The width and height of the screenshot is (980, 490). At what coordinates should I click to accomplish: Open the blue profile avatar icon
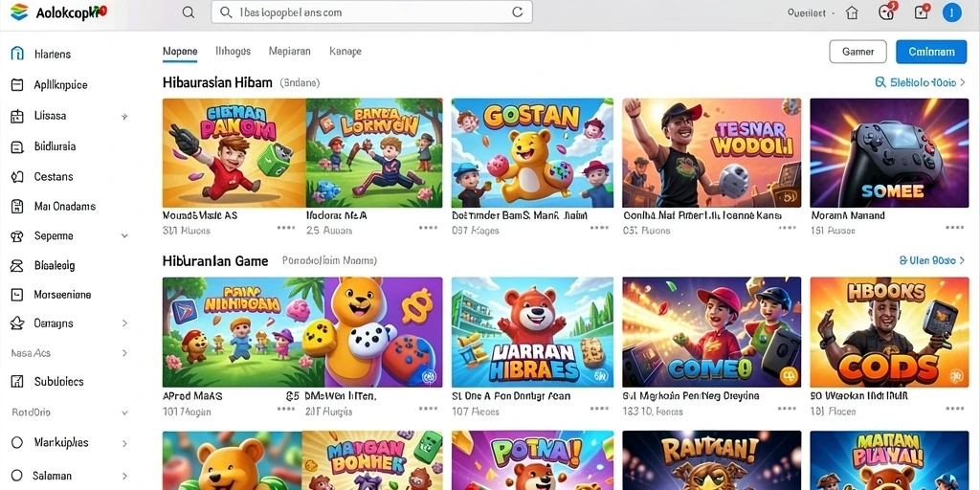click(x=951, y=12)
